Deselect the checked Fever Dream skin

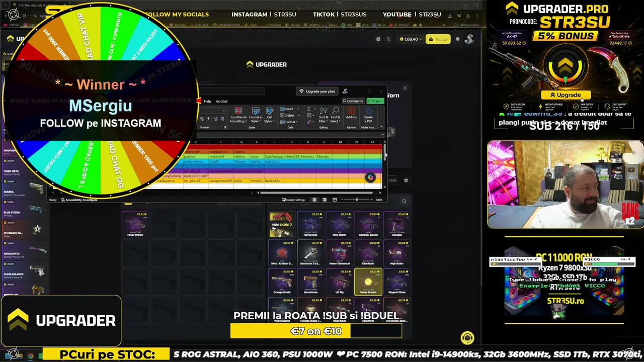(368, 282)
